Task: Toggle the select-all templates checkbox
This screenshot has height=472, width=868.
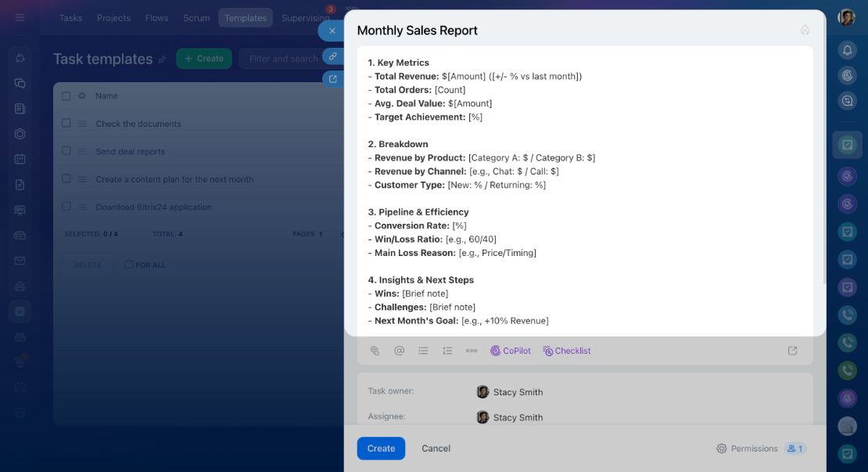Action: click(66, 95)
